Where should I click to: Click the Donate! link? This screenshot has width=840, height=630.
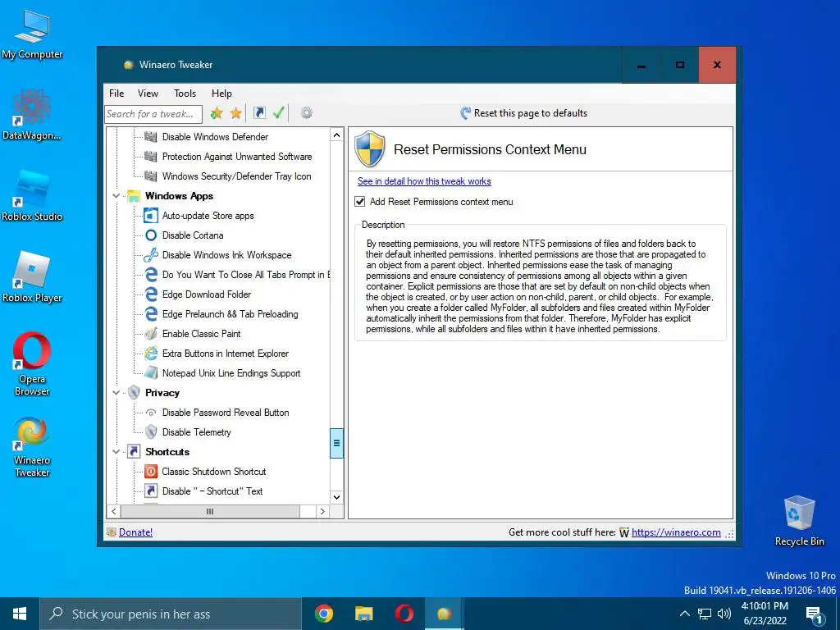pyautogui.click(x=135, y=532)
